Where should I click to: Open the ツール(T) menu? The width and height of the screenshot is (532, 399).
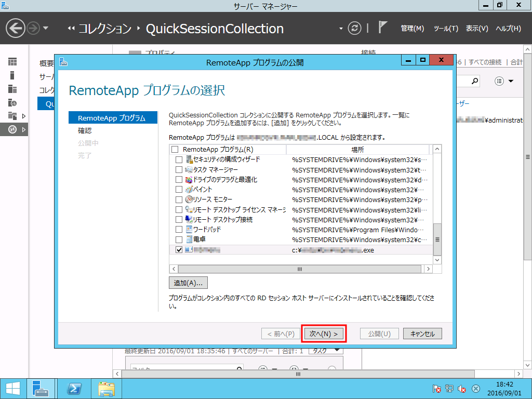click(x=446, y=29)
